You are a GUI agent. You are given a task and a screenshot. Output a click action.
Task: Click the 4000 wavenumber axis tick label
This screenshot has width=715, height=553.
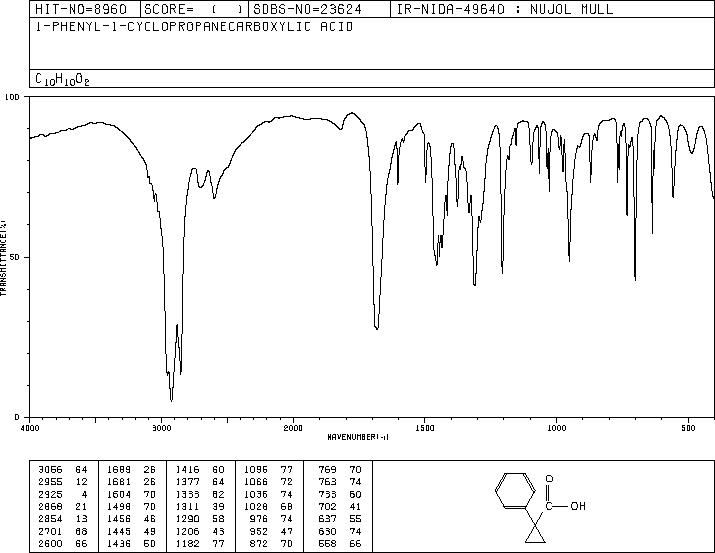click(x=30, y=428)
